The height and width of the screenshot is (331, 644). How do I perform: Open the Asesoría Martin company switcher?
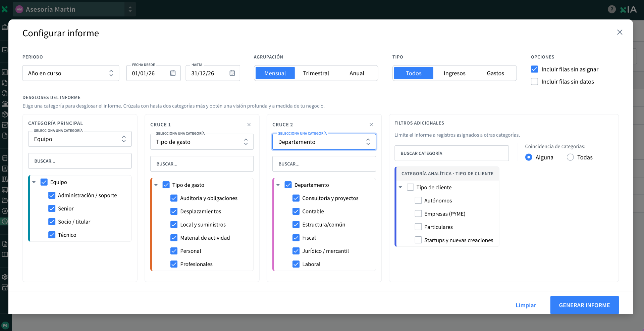coord(74,9)
